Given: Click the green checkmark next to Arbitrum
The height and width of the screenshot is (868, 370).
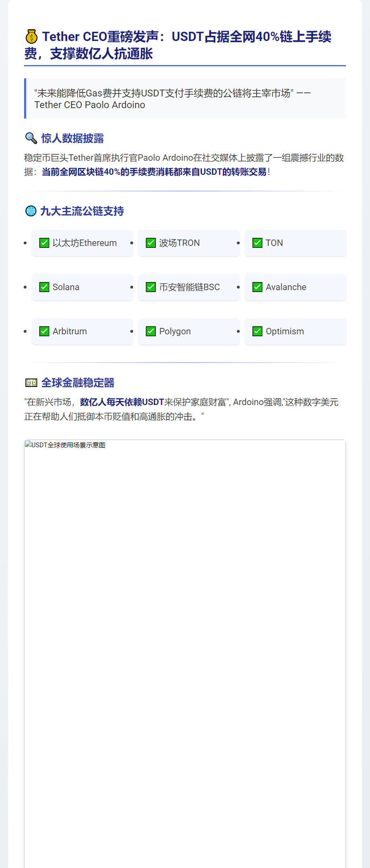Looking at the screenshot, I should point(44,331).
